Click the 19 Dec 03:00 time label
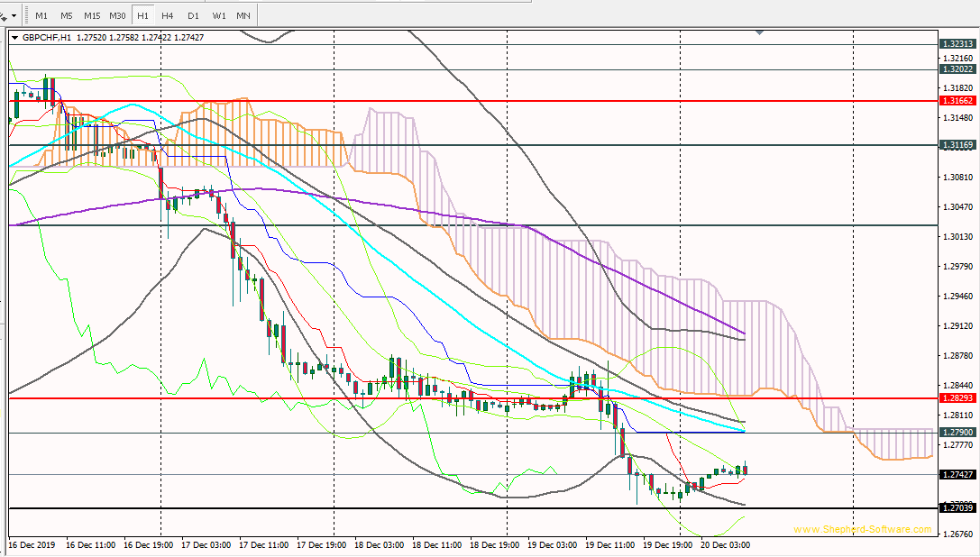This screenshot has width=980, height=557. [553, 545]
